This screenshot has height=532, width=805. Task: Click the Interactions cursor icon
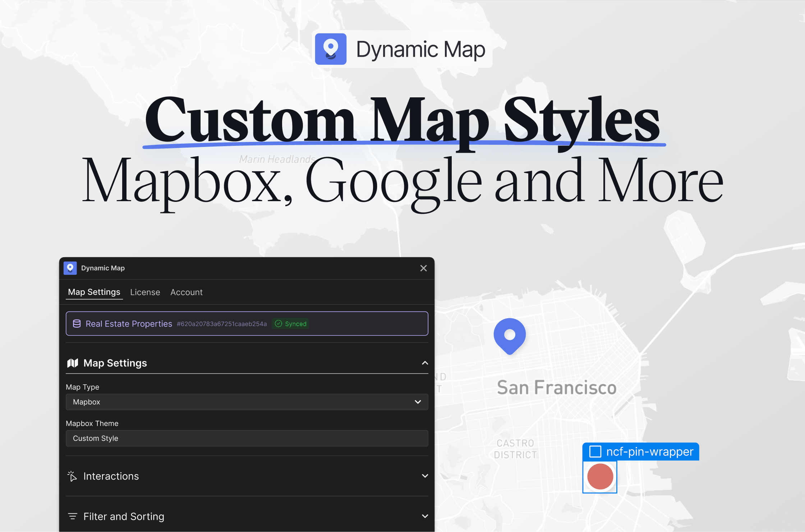72,476
